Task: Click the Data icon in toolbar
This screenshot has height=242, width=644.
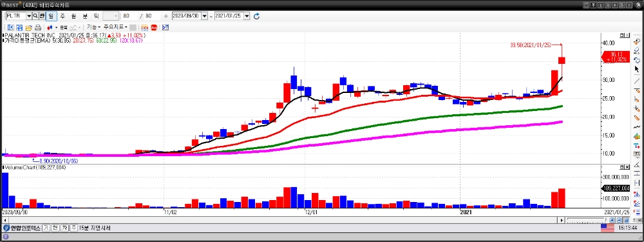Action: click(145, 28)
